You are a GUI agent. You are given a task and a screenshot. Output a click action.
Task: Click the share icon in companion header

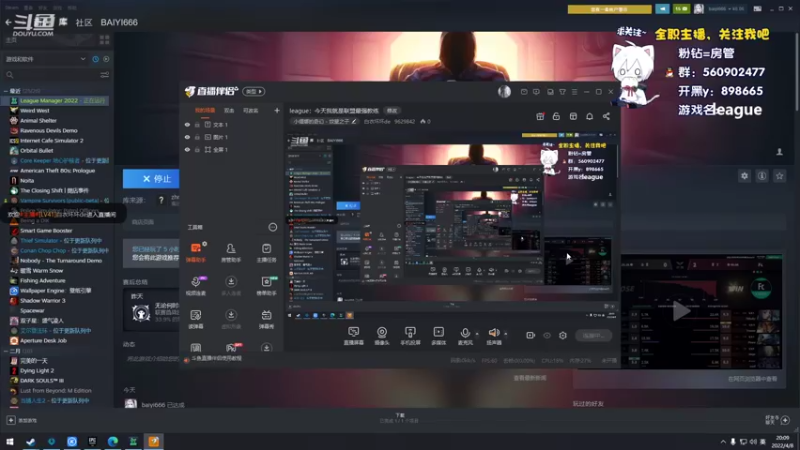click(x=606, y=116)
